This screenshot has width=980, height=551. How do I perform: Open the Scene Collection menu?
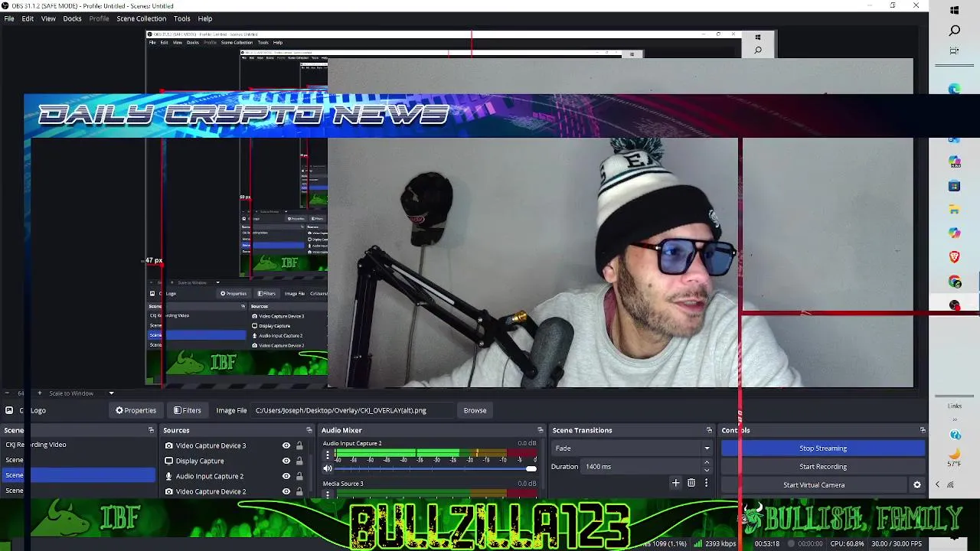(x=141, y=18)
